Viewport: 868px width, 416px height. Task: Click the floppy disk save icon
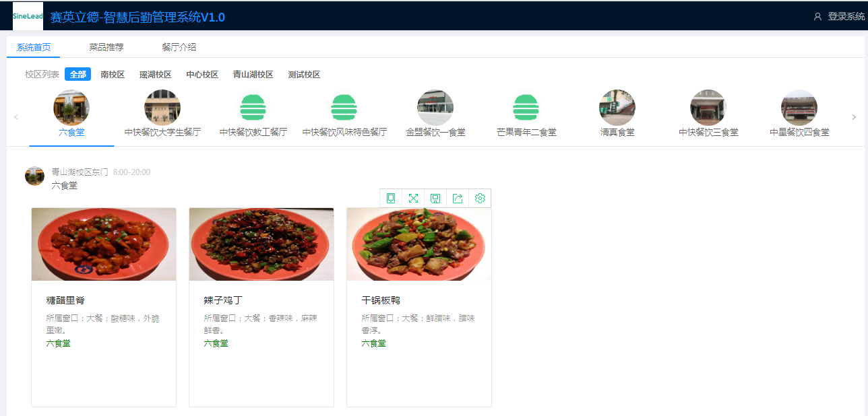435,198
